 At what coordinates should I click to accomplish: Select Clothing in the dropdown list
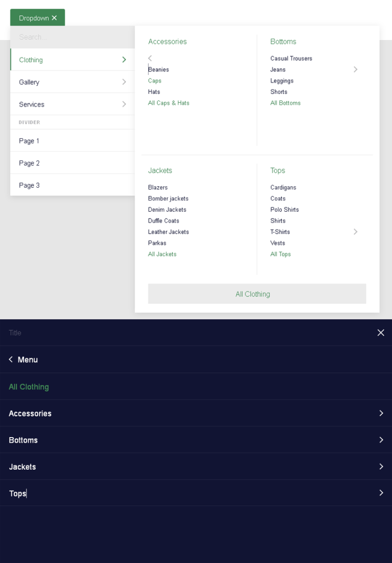pos(72,60)
